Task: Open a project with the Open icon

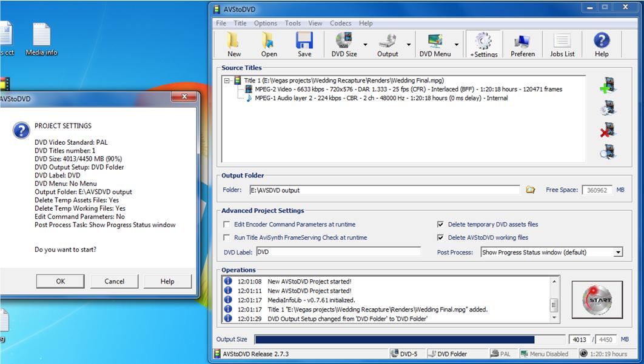Action: (x=269, y=44)
